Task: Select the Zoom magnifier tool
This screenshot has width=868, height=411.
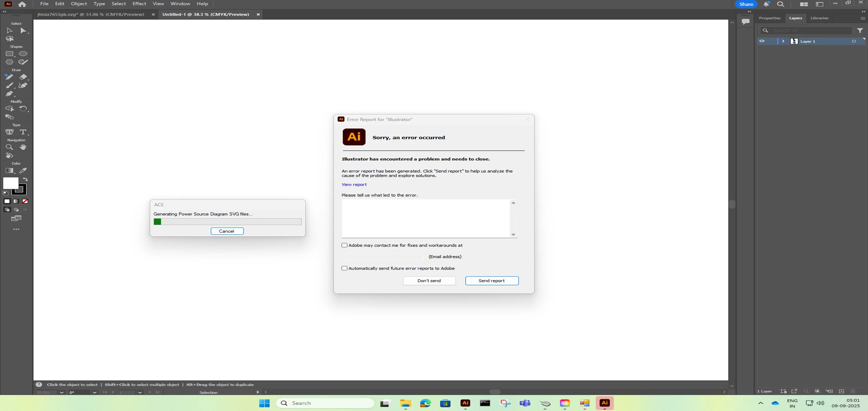Action: click(x=9, y=147)
